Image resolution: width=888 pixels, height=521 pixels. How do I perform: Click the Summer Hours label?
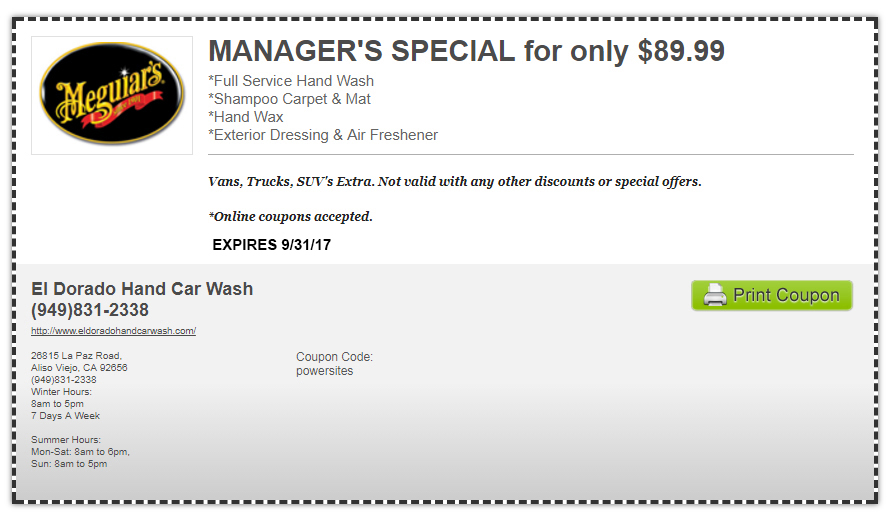(x=66, y=439)
